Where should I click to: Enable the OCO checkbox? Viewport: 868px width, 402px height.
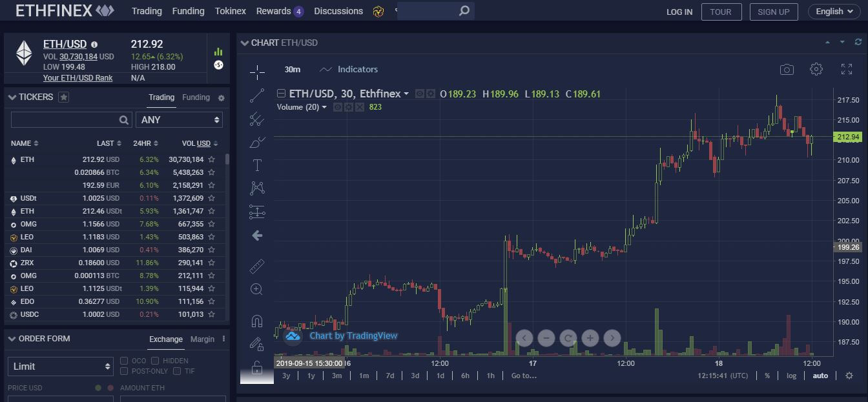(x=124, y=361)
